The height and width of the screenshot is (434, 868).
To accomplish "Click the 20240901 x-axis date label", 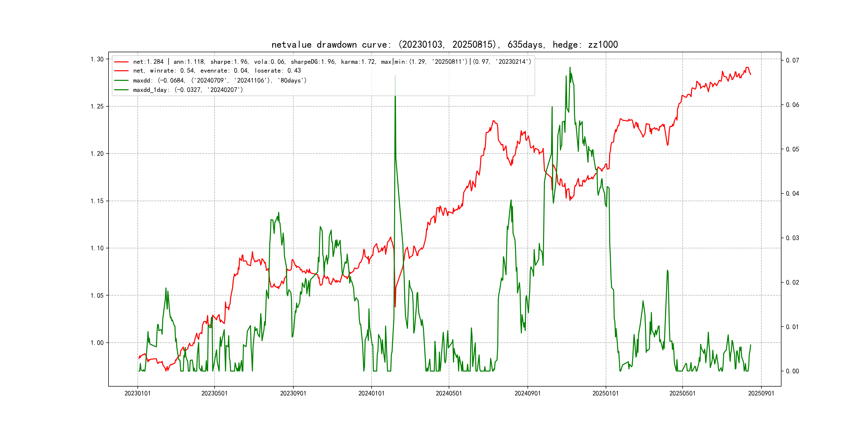I will point(527,393).
